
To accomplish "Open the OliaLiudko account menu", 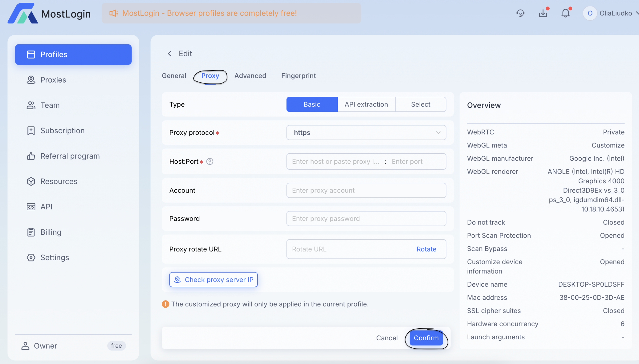I will pyautogui.click(x=610, y=13).
